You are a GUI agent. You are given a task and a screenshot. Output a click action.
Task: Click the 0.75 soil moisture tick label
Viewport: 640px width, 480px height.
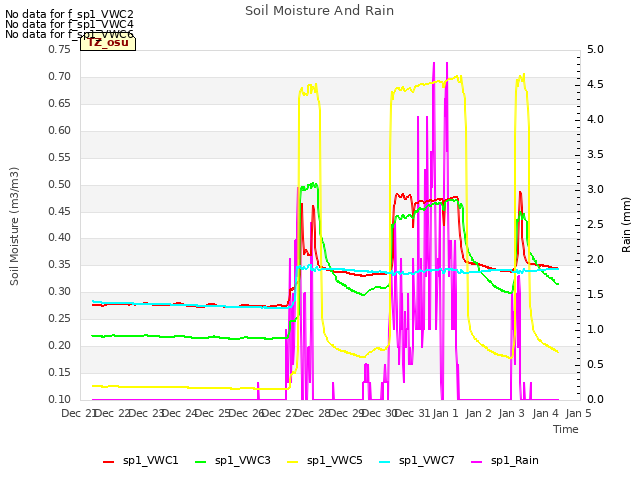[60, 49]
